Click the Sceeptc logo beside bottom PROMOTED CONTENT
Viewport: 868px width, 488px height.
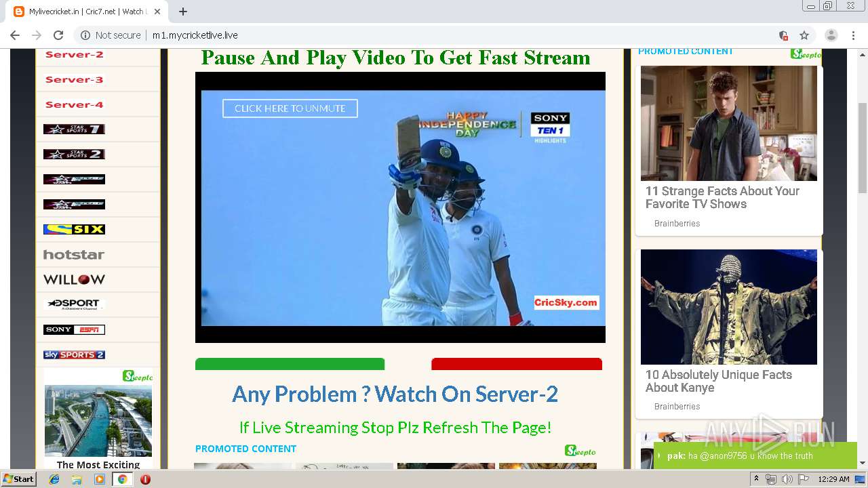click(x=580, y=451)
